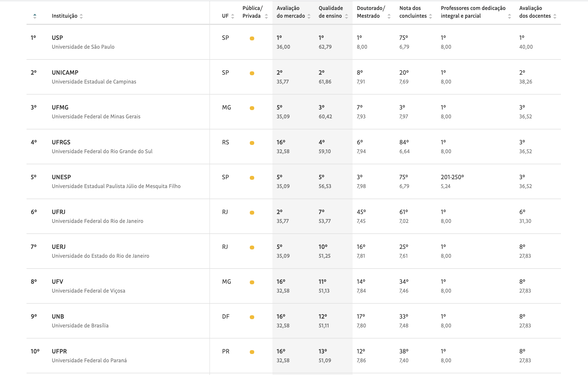Sort by Pública/Privada column arrows

pos(266,16)
